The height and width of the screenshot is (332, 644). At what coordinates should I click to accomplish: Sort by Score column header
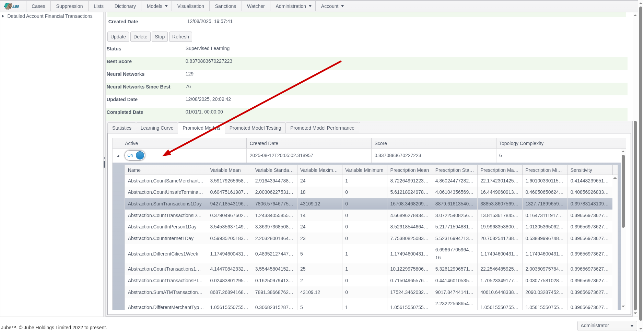point(434,143)
